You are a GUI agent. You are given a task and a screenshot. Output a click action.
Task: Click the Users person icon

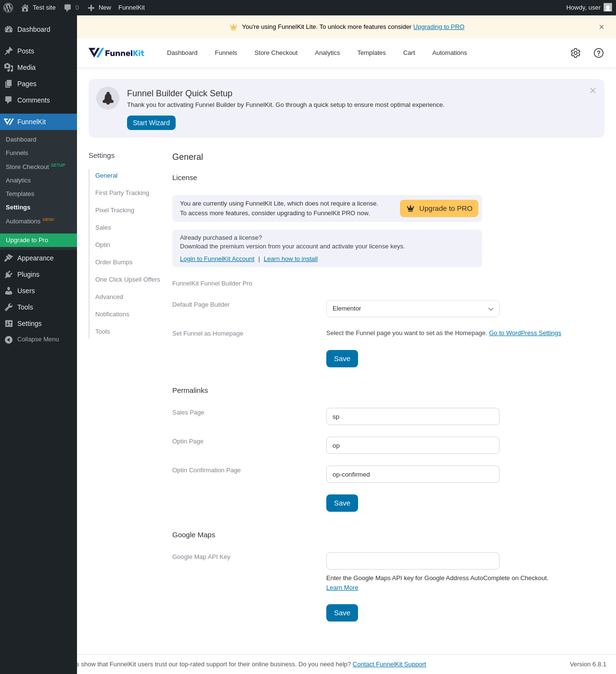click(x=9, y=291)
